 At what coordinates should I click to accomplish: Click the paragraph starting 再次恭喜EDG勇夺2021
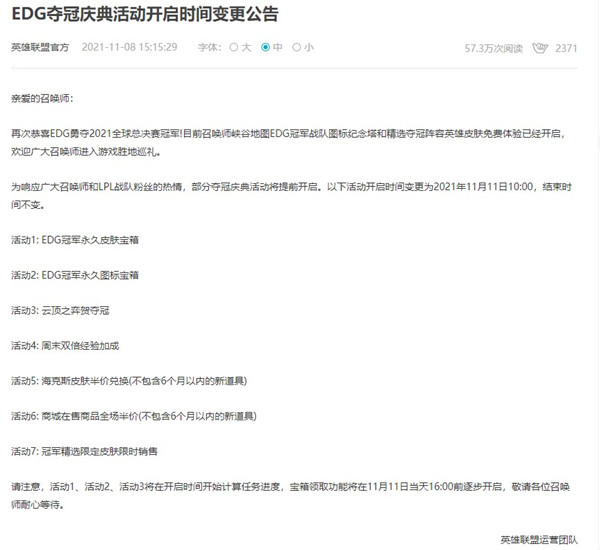point(289,142)
